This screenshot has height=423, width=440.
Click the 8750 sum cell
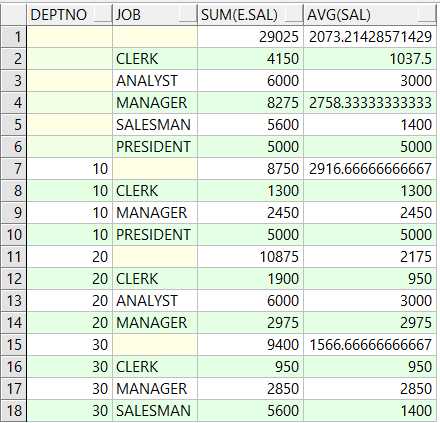[251, 169]
